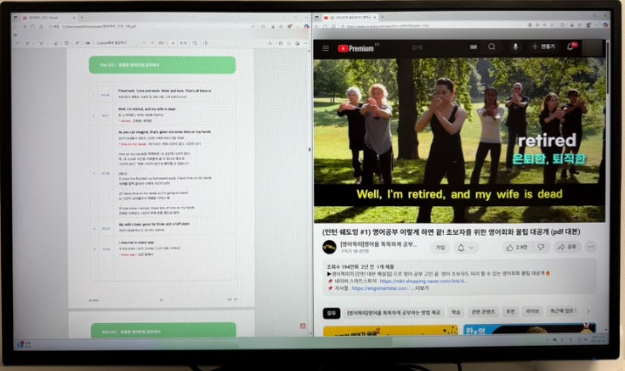
Task: Open the channel's round avatar
Action: 329,247
